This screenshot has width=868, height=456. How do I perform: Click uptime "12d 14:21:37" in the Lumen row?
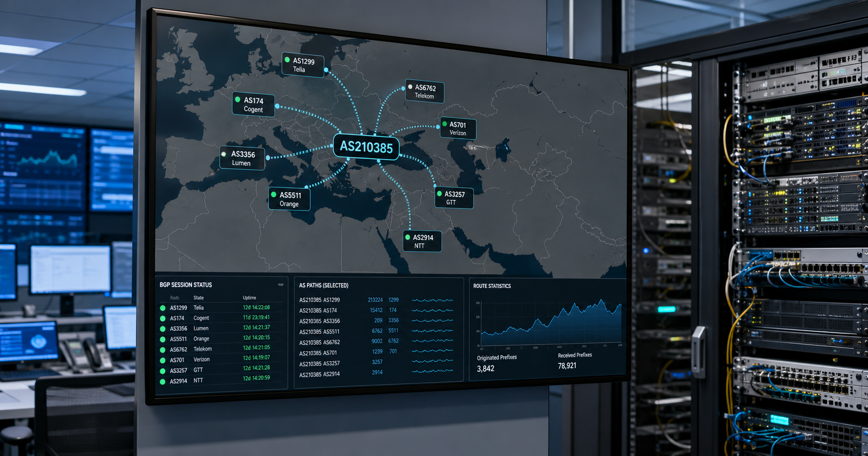tap(256, 328)
